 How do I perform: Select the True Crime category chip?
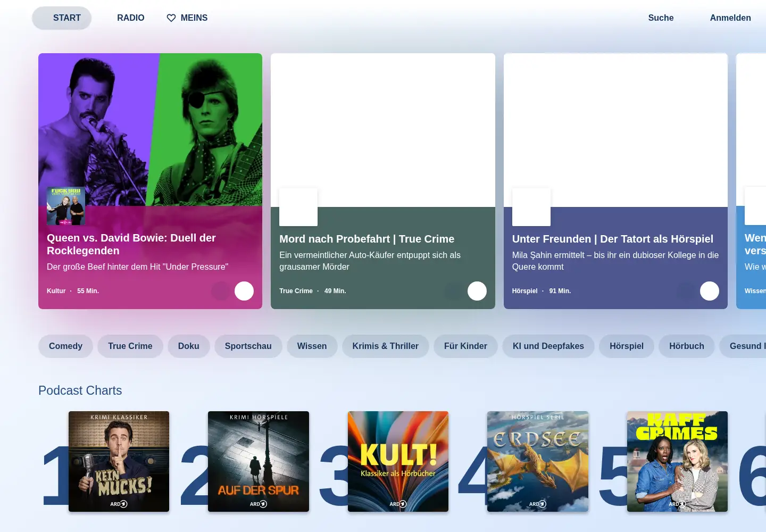pyautogui.click(x=130, y=346)
